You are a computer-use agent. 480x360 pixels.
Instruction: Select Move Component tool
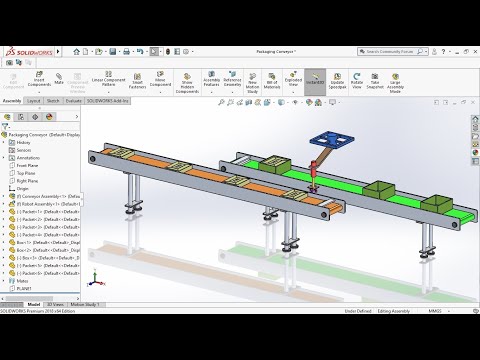click(160, 79)
